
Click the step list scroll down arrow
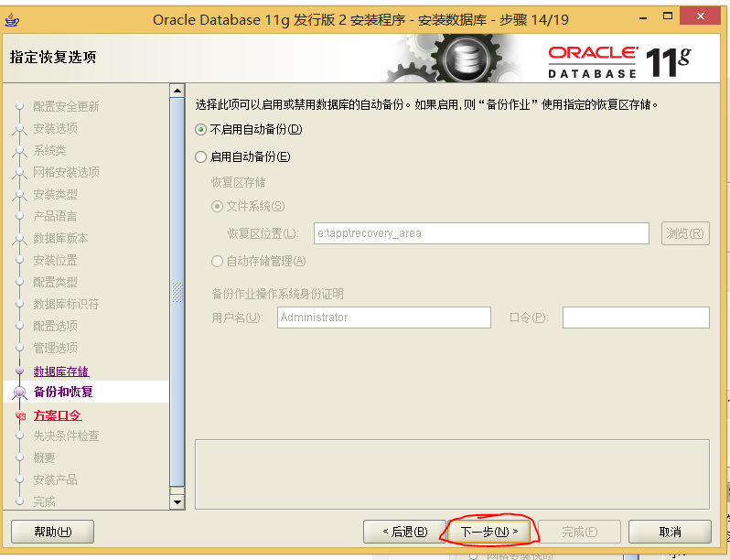pyautogui.click(x=177, y=501)
